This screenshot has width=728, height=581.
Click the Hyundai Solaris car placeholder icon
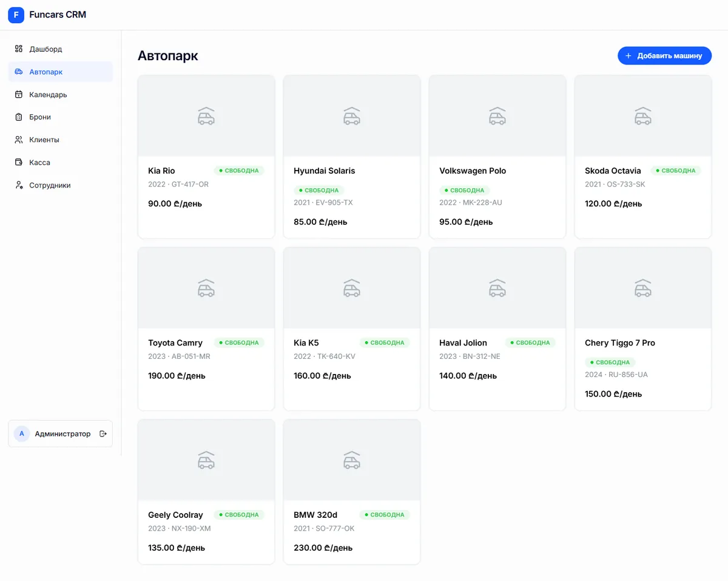(x=352, y=116)
